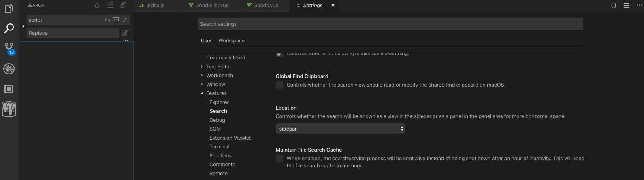Open settings JSON with braces icon

[x=614, y=6]
